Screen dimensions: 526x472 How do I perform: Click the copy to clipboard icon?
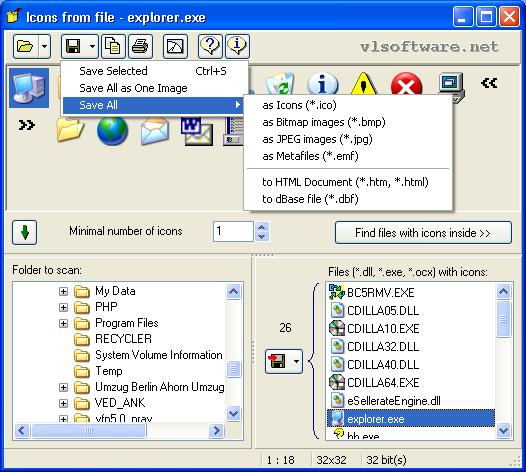pyautogui.click(x=113, y=46)
